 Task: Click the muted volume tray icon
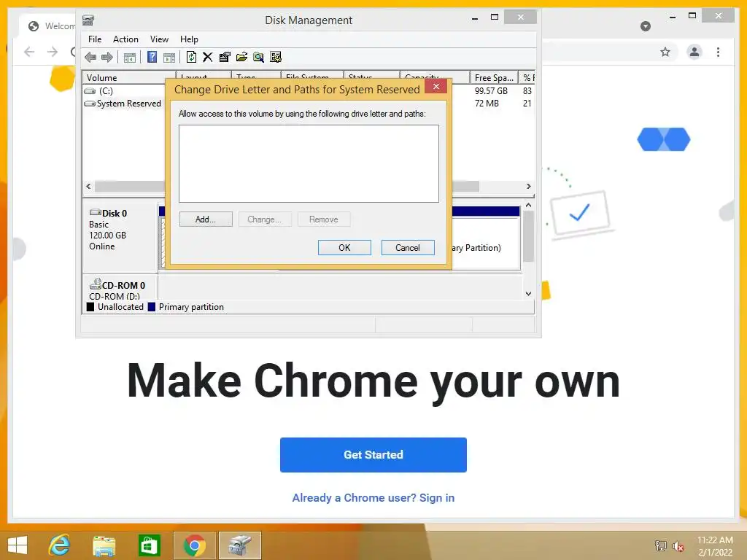point(678,546)
